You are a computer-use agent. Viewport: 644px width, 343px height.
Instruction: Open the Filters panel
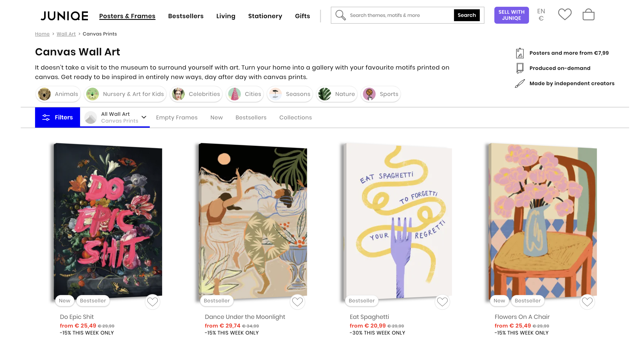[58, 117]
